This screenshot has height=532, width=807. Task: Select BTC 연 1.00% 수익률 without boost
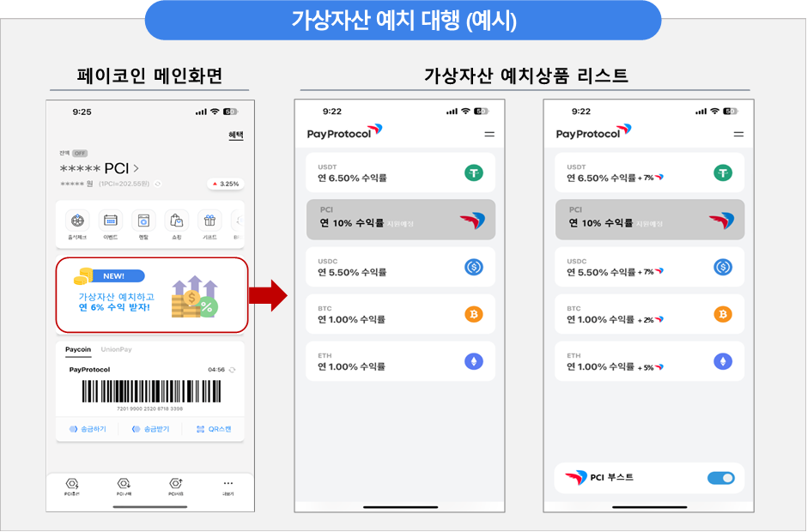click(400, 314)
